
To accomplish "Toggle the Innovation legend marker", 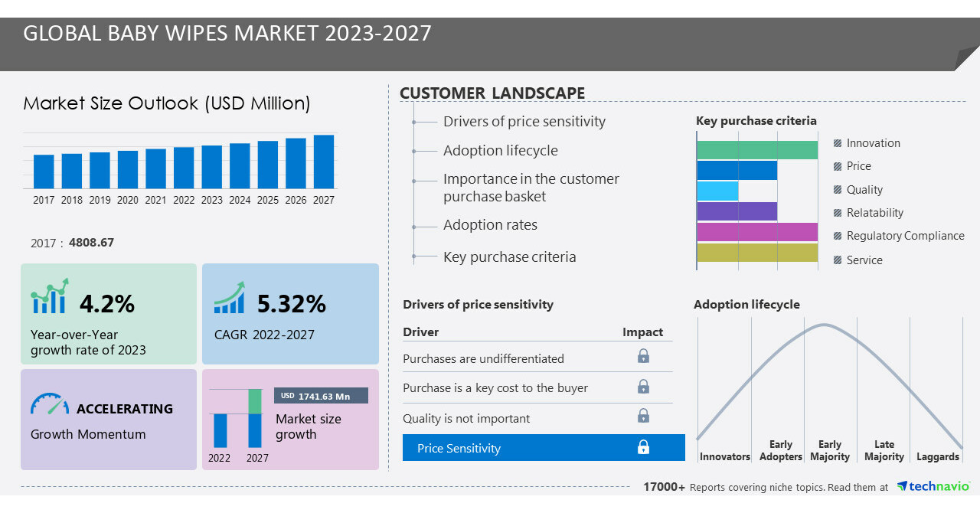I will [836, 142].
